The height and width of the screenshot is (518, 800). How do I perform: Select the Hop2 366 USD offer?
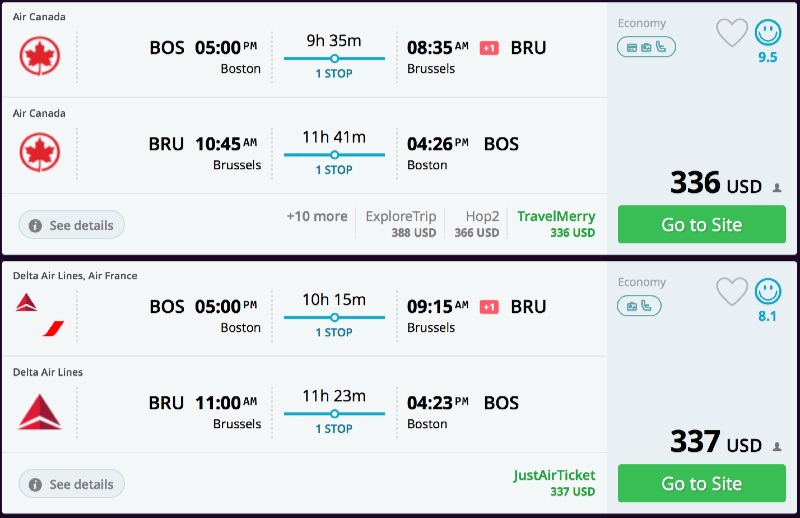476,224
